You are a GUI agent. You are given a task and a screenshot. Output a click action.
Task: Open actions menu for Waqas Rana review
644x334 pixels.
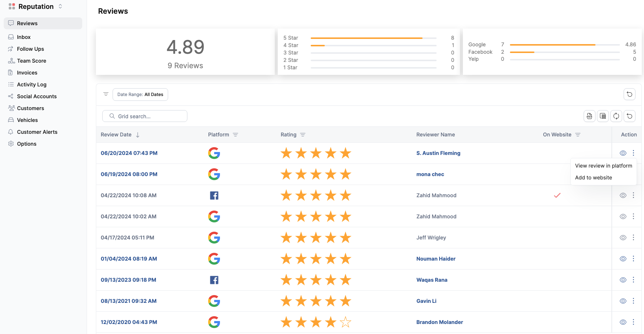pyautogui.click(x=634, y=280)
